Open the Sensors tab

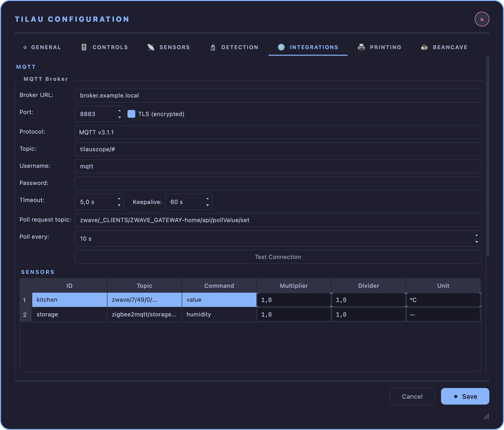coord(169,47)
